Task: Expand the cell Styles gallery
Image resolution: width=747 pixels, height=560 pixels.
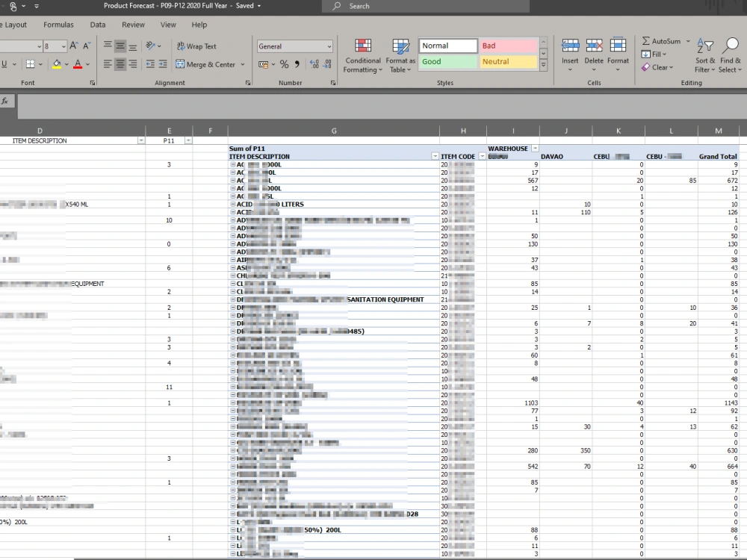Action: pos(543,64)
